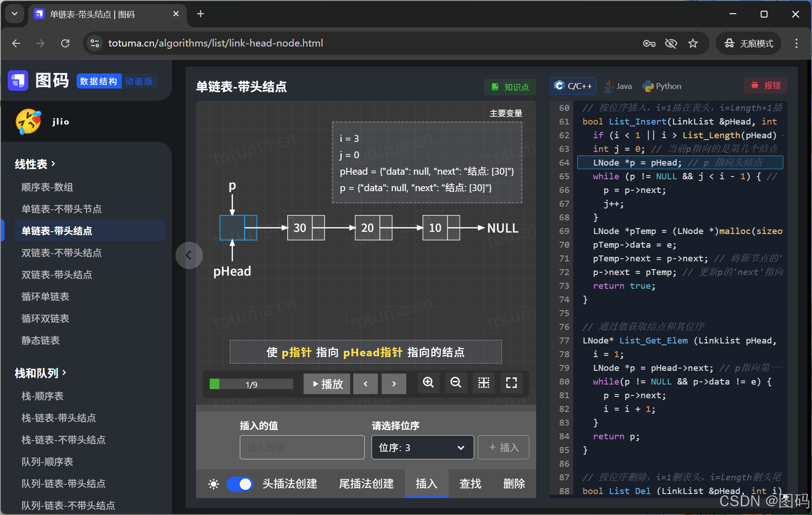Select the 查找 operation tab

(471, 484)
